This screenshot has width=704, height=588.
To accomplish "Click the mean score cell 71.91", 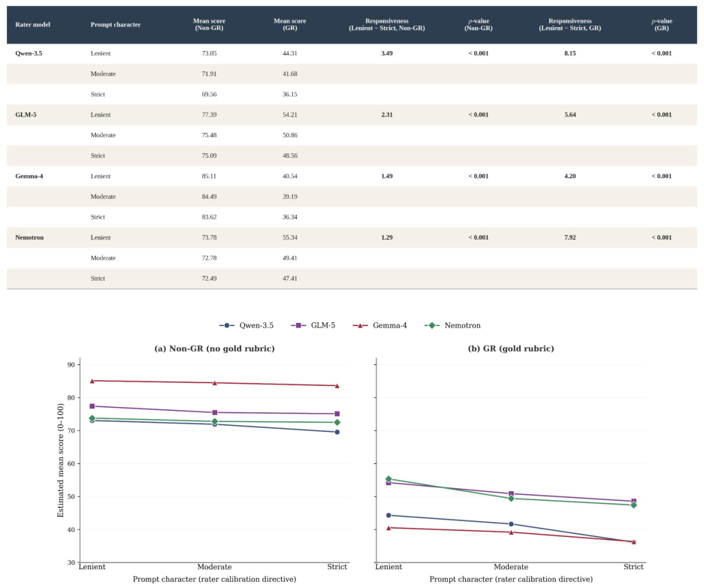I will tap(209, 74).
